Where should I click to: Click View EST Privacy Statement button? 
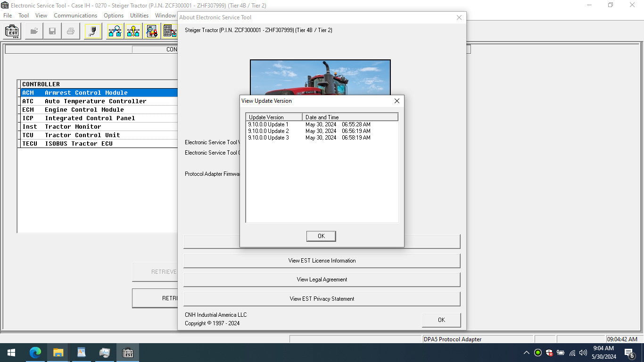coord(322,299)
